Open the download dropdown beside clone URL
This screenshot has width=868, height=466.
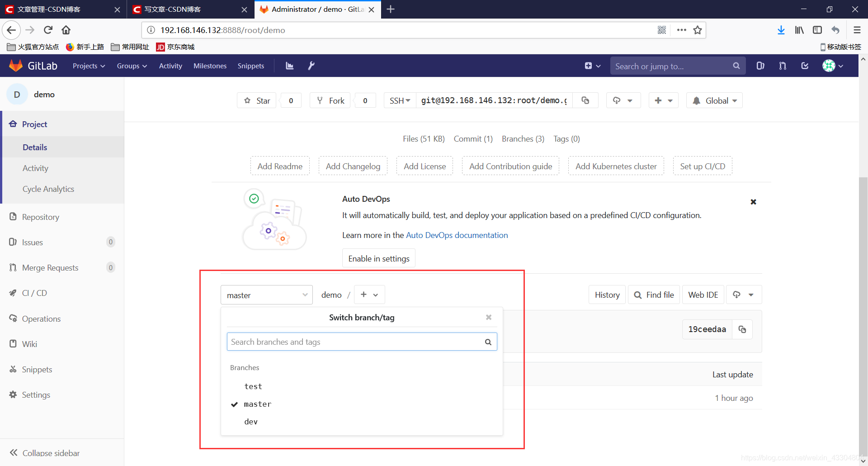pyautogui.click(x=623, y=100)
